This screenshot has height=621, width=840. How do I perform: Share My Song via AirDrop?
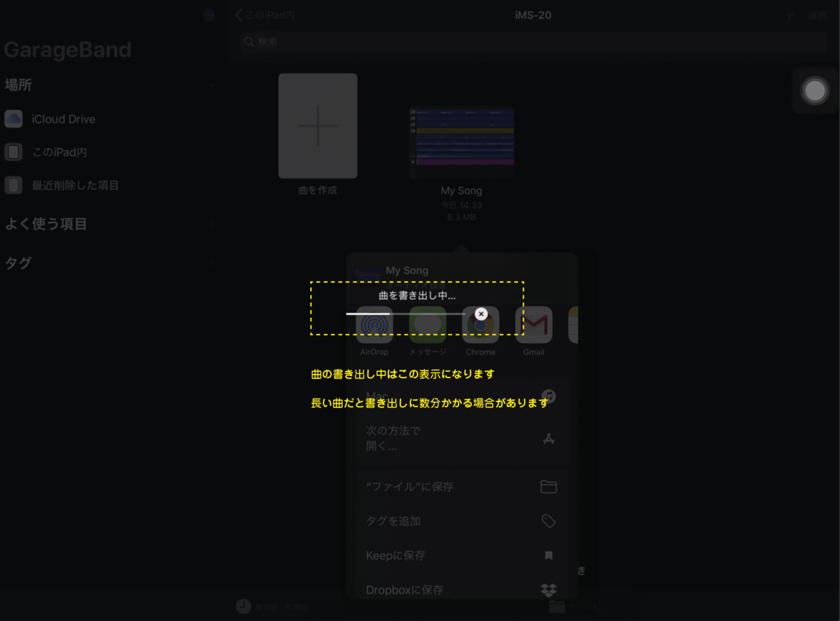374,325
